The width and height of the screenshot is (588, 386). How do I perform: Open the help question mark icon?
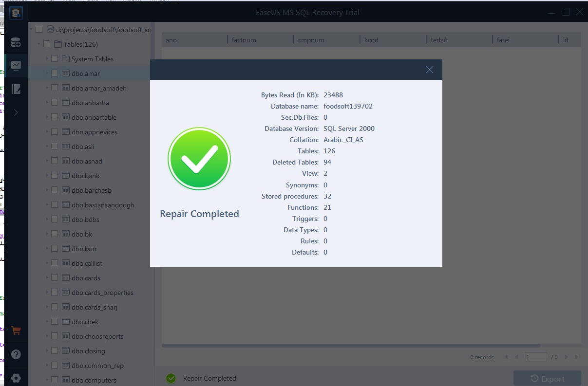tap(16, 354)
